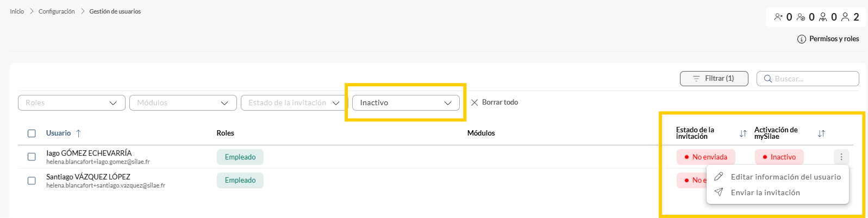Toggle the select-all checkbox in header
Screen dimensions: 868x218
click(32, 133)
